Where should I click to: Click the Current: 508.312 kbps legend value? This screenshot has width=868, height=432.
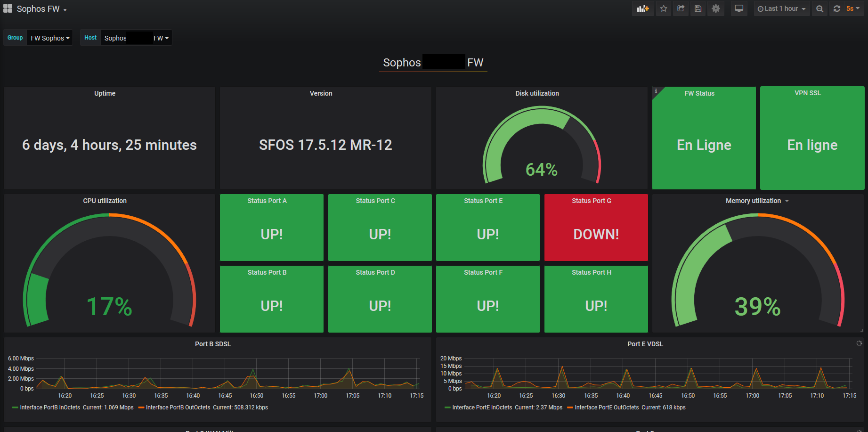pyautogui.click(x=240, y=408)
